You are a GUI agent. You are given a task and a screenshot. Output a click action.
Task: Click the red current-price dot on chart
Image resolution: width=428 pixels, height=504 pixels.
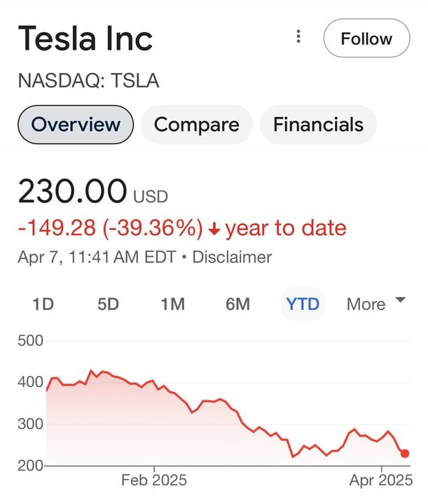pyautogui.click(x=405, y=453)
